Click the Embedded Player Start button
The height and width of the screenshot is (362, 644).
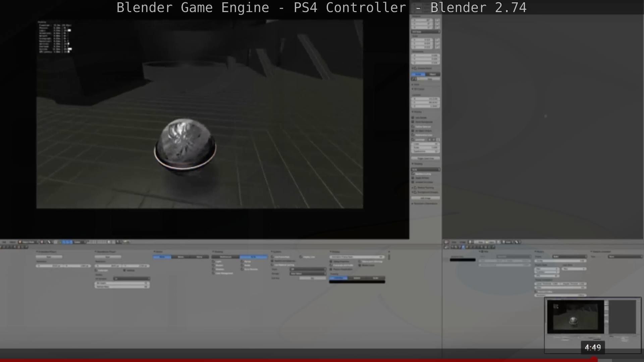tap(49, 257)
